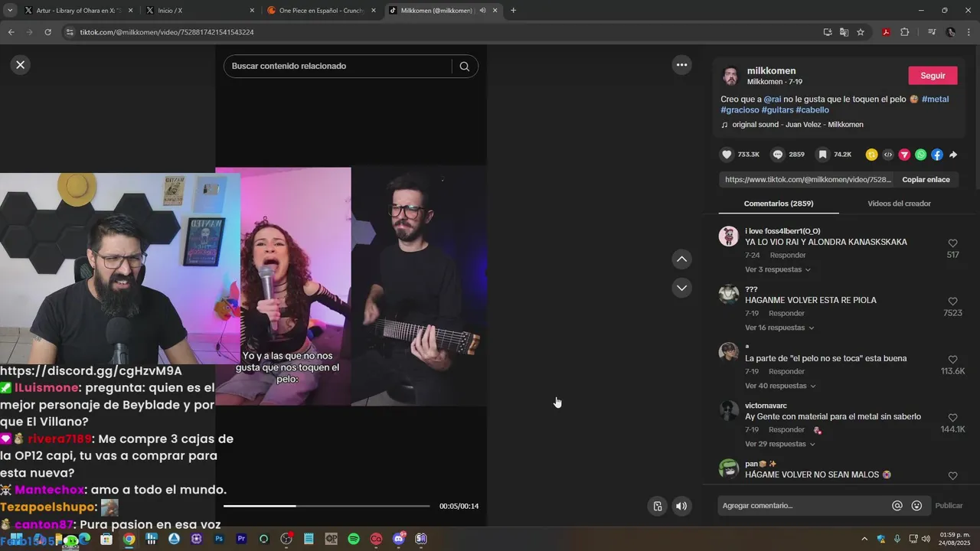Like the 'HAGANME VOLVER ESTA RE PIOLA' comment
Viewport: 980px width, 551px height.
tap(952, 302)
